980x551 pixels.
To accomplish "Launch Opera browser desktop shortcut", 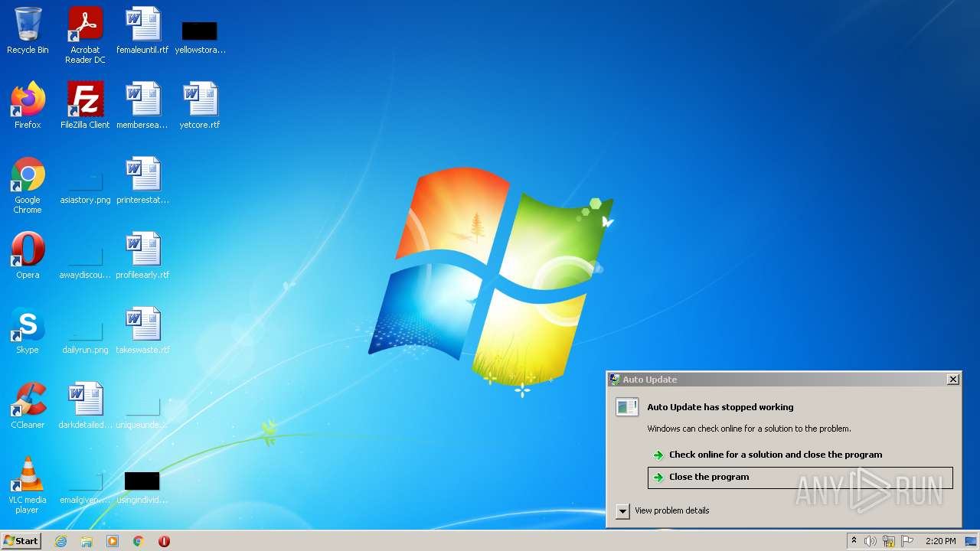I will 28,256.
